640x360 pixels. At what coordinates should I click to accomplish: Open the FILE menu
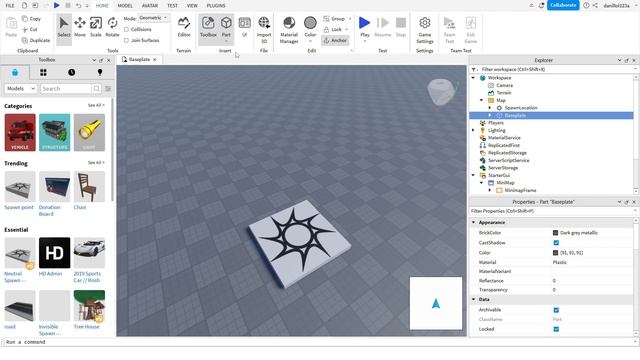click(10, 6)
